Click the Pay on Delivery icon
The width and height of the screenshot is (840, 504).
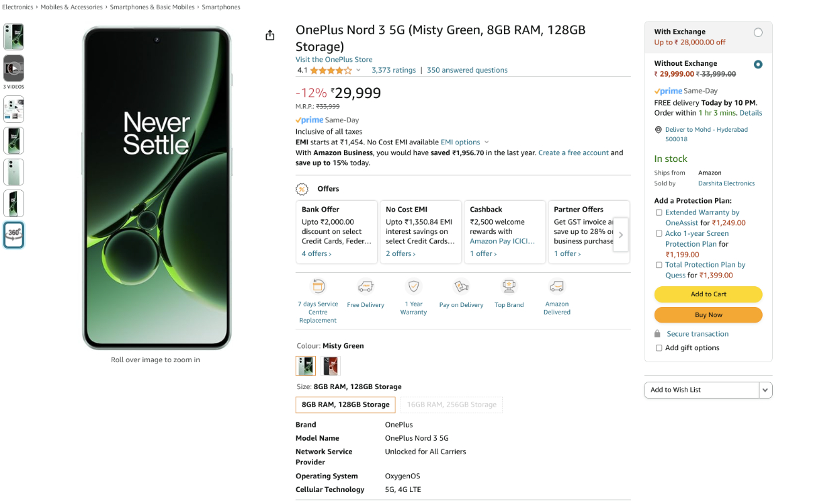point(460,286)
